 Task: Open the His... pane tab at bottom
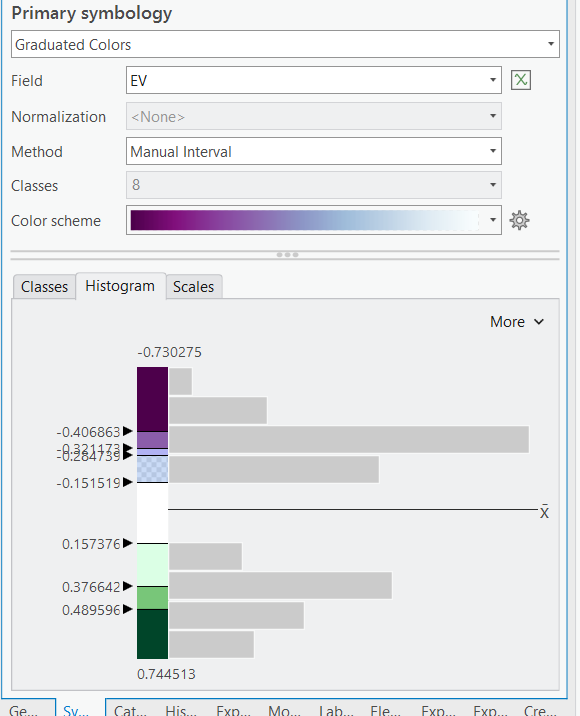coord(181,710)
